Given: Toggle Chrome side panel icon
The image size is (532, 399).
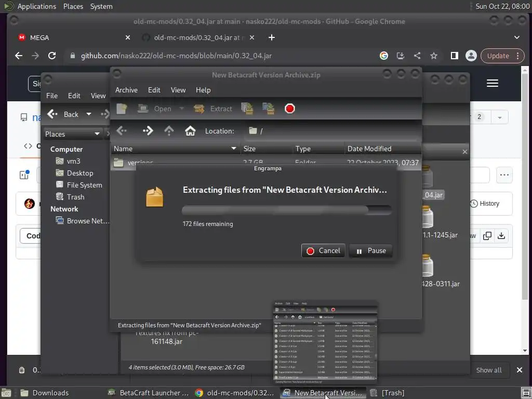Looking at the screenshot, I should 454,56.
